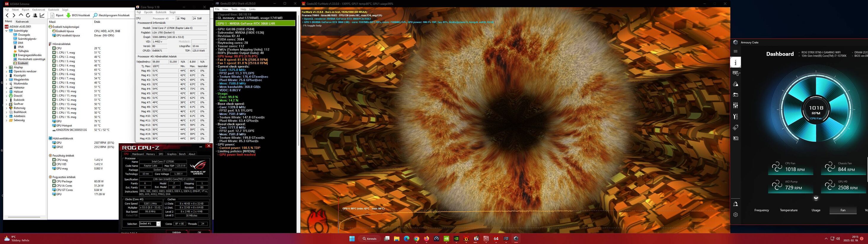Screen dimensions: 868x244
Task: Click Windows Start button on taskbar
Action: coord(352,239)
